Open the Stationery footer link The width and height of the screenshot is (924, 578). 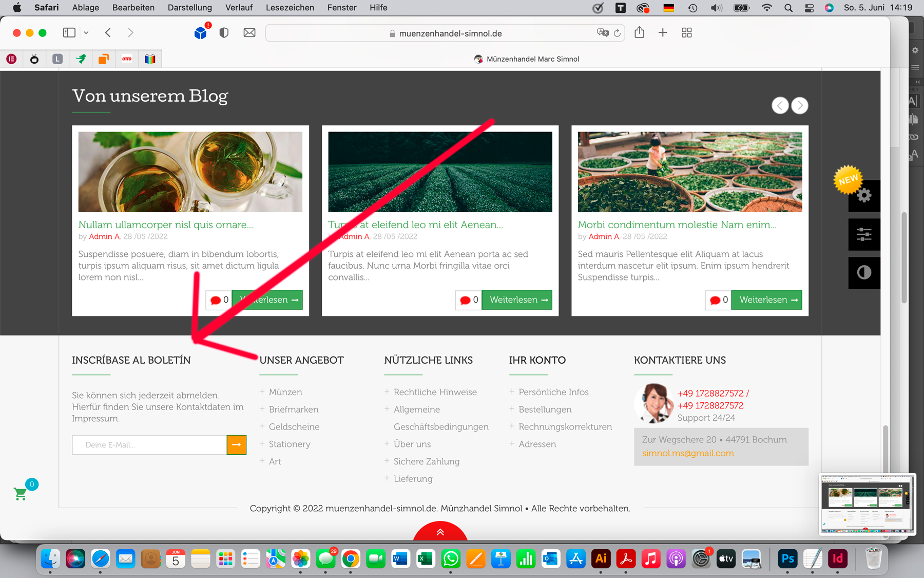tap(290, 444)
